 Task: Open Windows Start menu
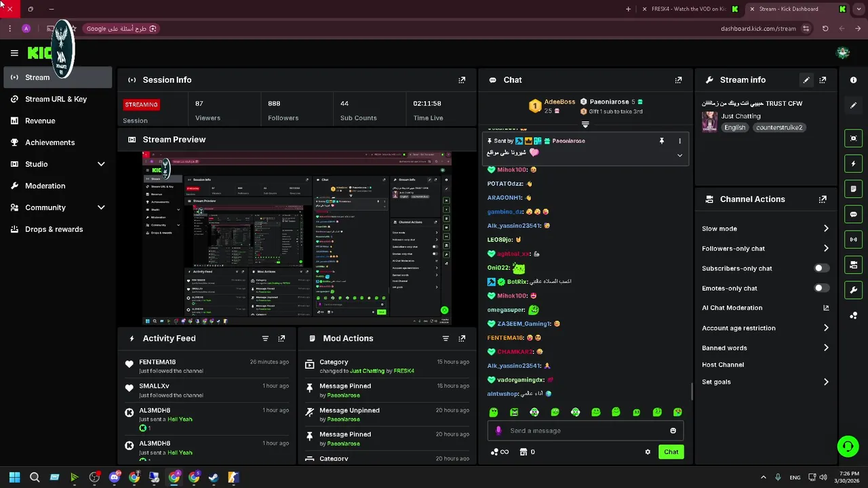pyautogui.click(x=15, y=477)
